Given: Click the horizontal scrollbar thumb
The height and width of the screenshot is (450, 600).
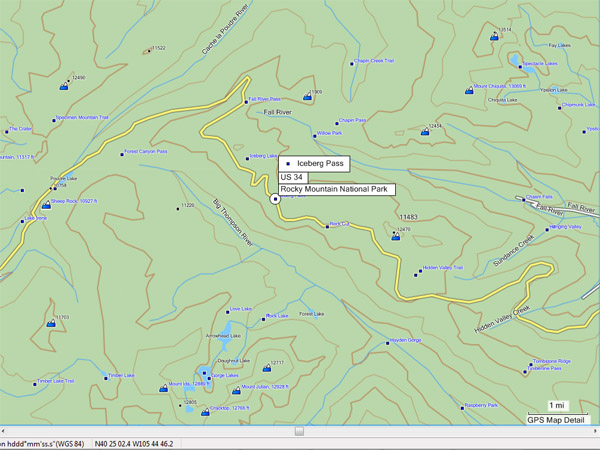Looking at the screenshot, I should pos(299,431).
